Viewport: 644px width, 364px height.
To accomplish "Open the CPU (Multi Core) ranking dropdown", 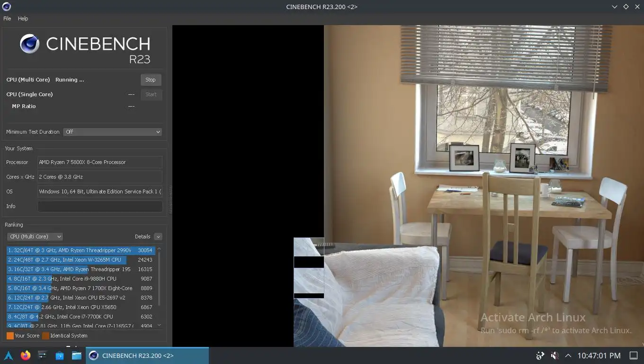I will (x=35, y=237).
